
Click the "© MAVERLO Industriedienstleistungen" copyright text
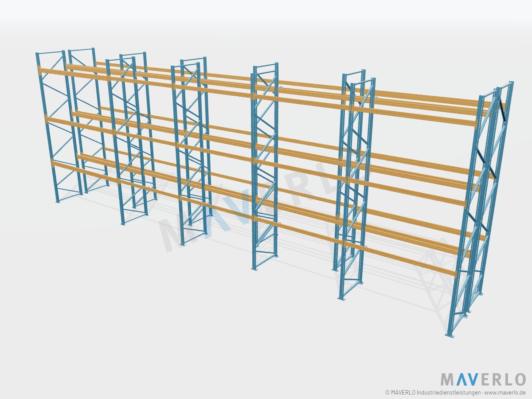click(433, 393)
